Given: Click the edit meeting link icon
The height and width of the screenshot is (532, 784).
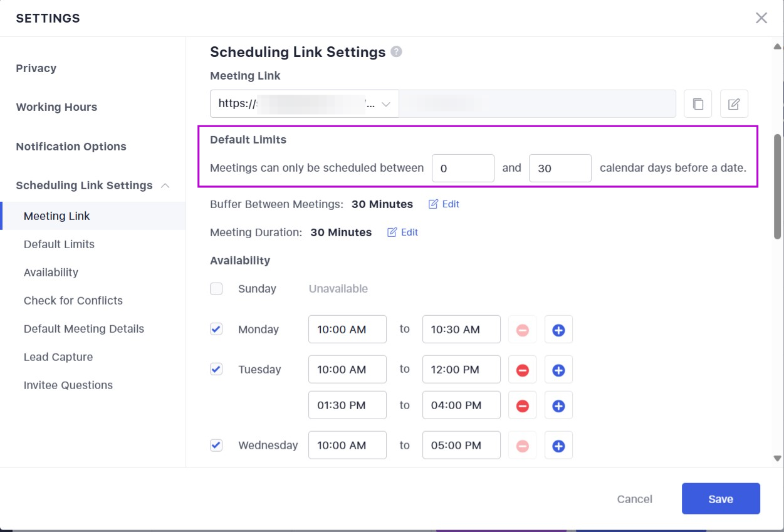Looking at the screenshot, I should (734, 104).
